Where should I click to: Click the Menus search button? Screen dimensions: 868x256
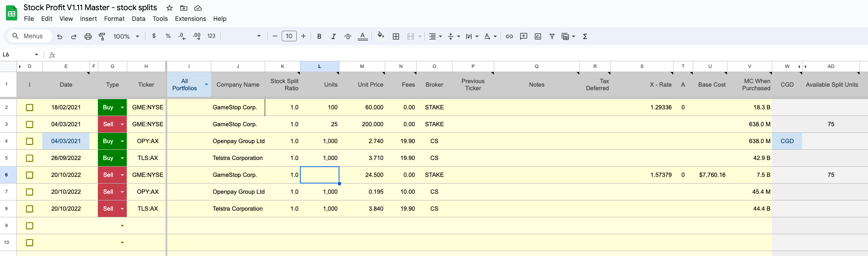[x=28, y=36]
